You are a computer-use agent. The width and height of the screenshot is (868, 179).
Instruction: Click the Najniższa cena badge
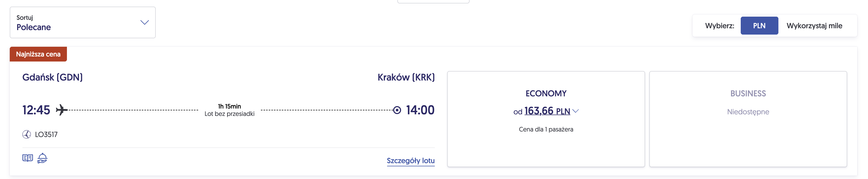(x=38, y=54)
